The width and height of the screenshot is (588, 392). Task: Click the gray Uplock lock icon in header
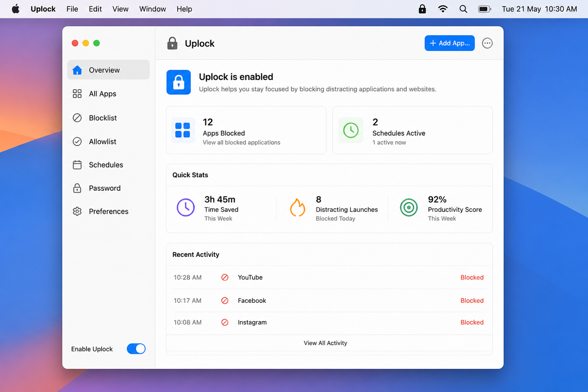pos(172,43)
